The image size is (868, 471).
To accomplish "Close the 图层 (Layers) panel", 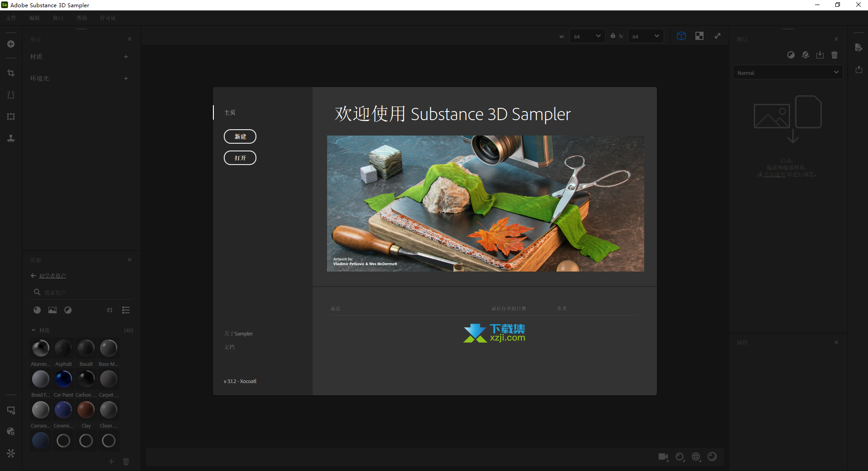I will pos(836,39).
